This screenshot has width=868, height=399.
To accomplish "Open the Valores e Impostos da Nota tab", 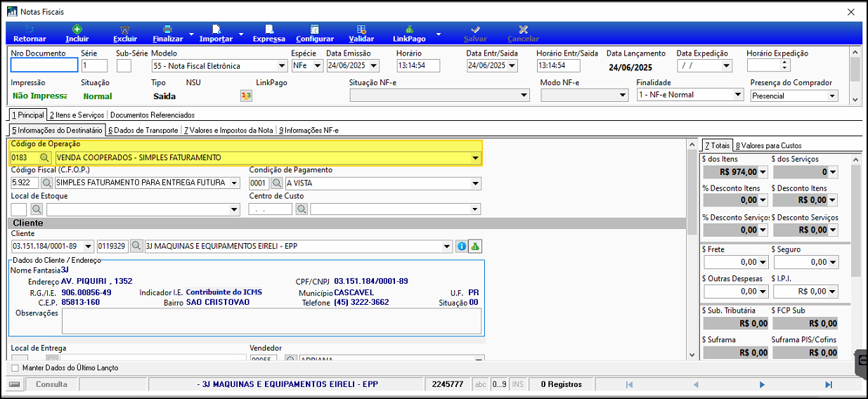I will pyautogui.click(x=228, y=130).
